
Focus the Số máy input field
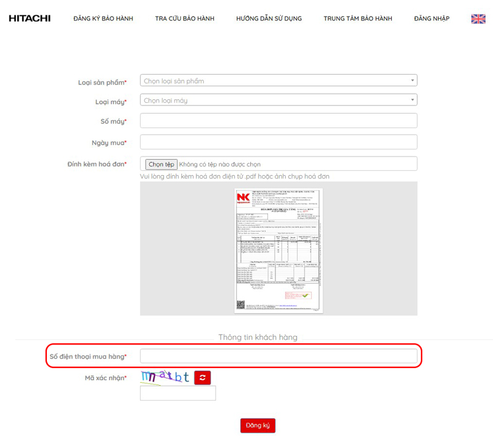(279, 121)
